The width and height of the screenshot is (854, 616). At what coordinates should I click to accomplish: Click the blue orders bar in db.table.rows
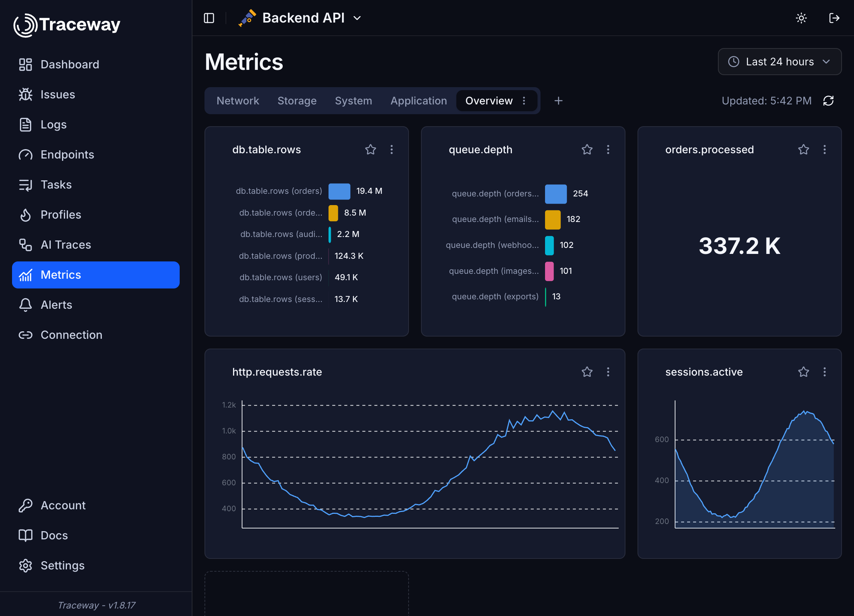tap(339, 191)
